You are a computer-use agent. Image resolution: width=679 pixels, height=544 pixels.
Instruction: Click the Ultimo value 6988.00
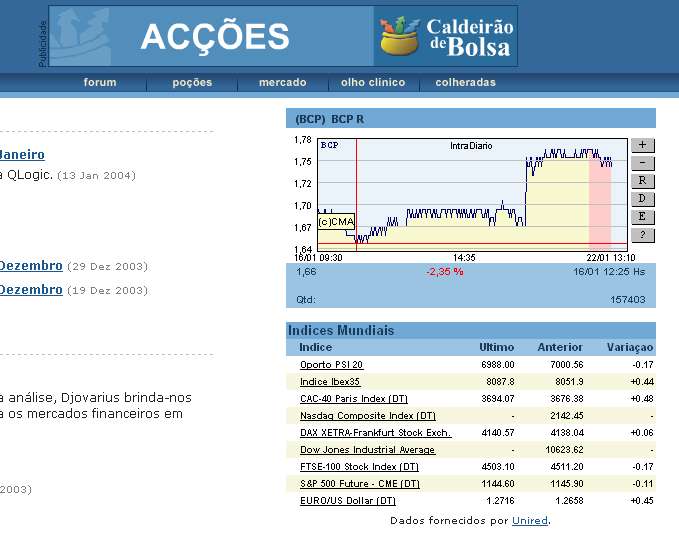[498, 365]
